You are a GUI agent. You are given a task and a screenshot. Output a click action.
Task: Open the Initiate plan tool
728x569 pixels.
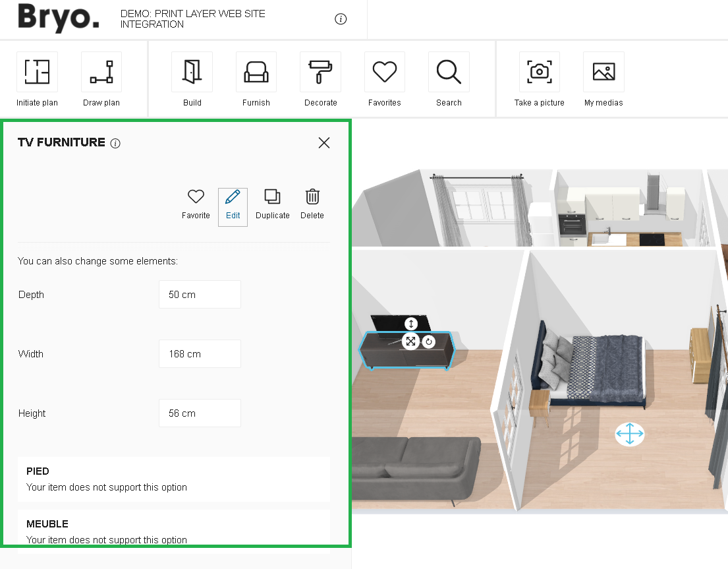pos(37,72)
